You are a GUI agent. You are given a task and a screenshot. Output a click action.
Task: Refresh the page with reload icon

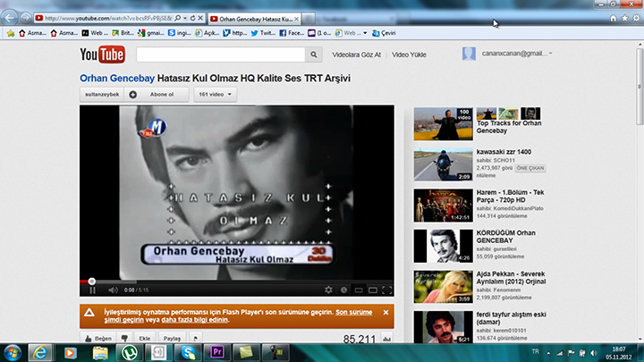pyautogui.click(x=192, y=18)
